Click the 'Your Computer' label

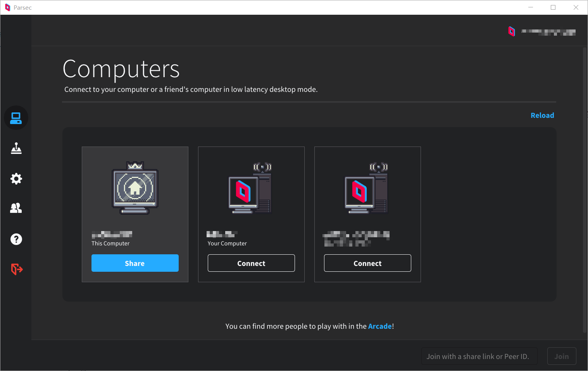point(227,243)
